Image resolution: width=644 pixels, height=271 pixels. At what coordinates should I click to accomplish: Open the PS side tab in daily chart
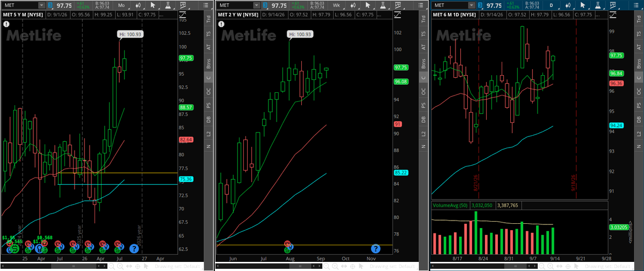pos(638,106)
